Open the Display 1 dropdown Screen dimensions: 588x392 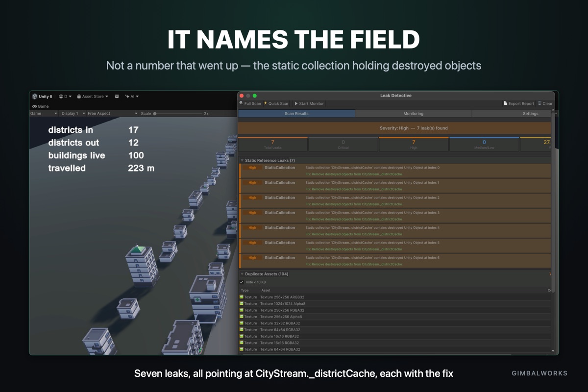click(x=73, y=113)
